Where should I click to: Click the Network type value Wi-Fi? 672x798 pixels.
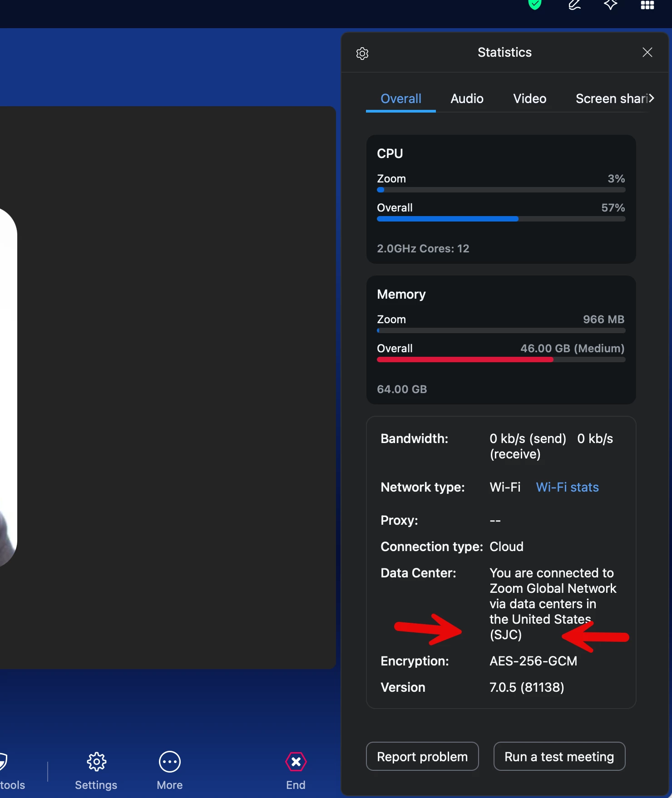[x=505, y=487]
